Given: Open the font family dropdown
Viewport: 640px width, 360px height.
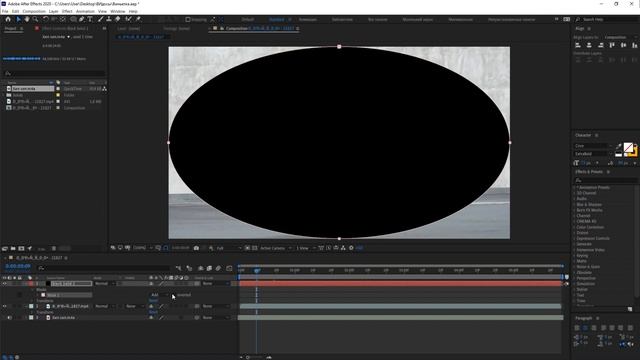Looking at the screenshot, I should (x=593, y=146).
